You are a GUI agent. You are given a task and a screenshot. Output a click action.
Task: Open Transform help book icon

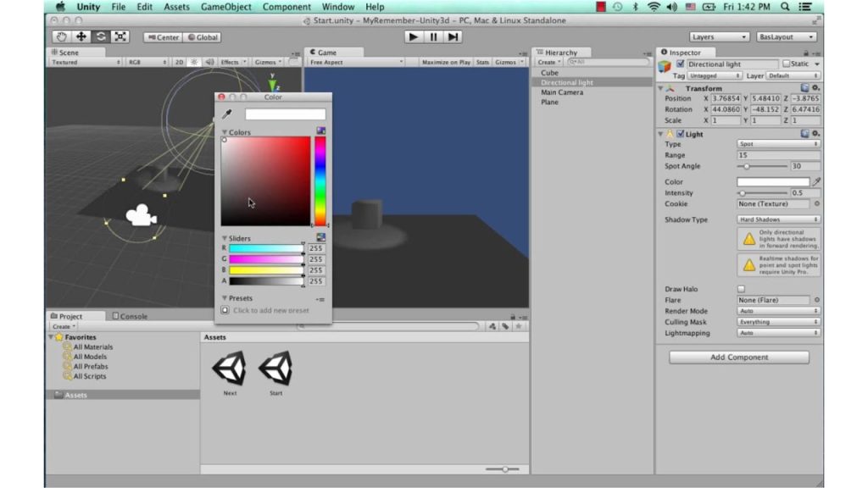coord(805,88)
